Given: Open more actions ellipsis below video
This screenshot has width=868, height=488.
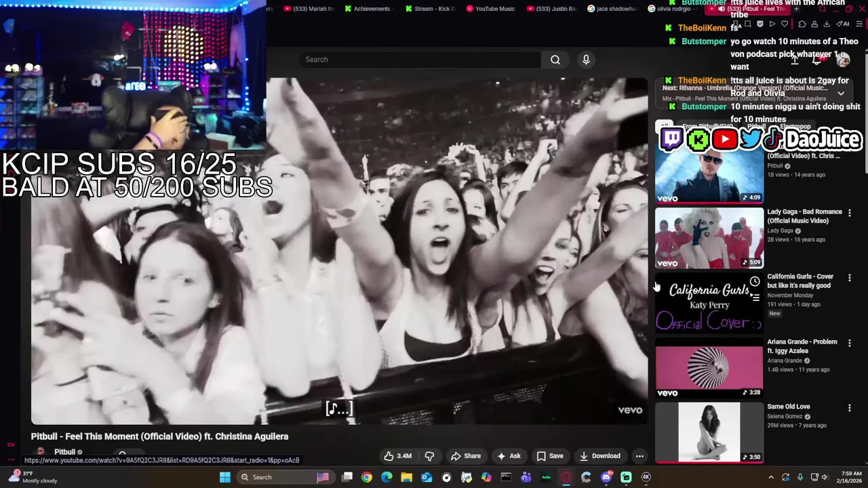Looking at the screenshot, I should pos(639,456).
